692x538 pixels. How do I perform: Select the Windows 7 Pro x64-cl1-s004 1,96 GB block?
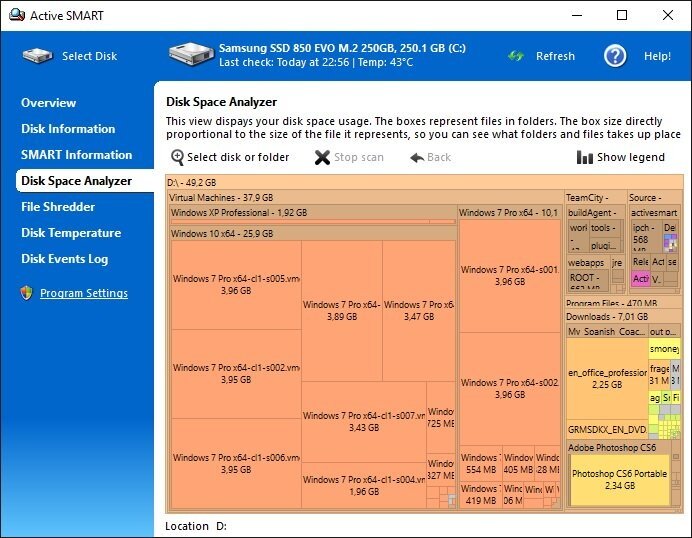click(x=364, y=485)
